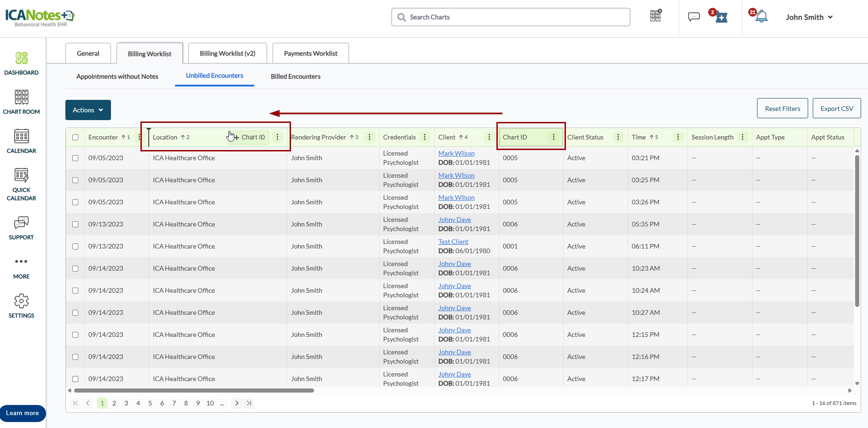Open the Credentials column options menu
The width and height of the screenshot is (868, 428).
point(425,137)
